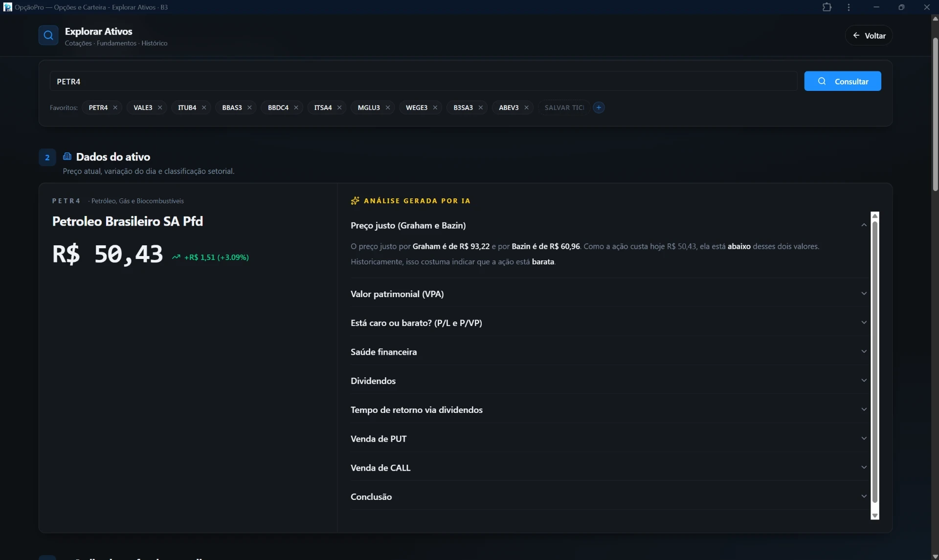Click the AI sparkle icon beside Análise
939x560 pixels.
(355, 200)
